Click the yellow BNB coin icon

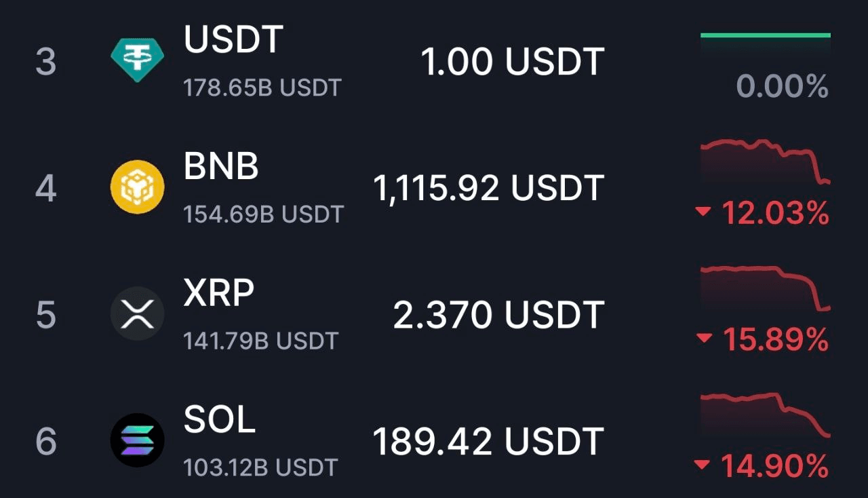point(138,187)
